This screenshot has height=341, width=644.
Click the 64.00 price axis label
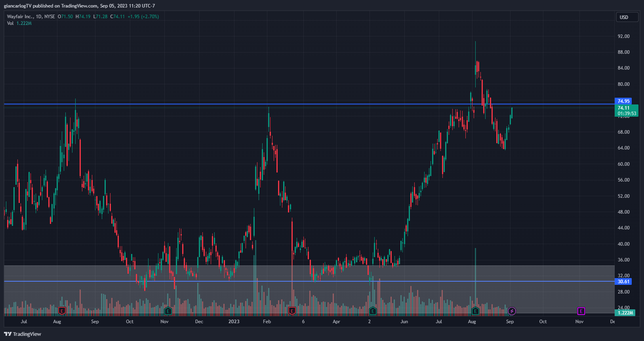click(623, 148)
